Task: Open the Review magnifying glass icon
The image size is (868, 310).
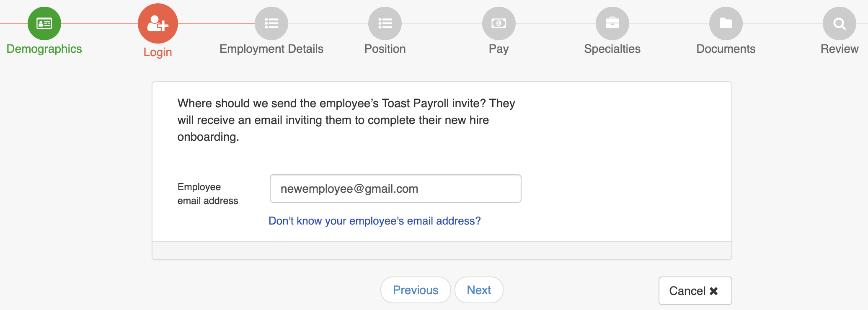Action: 839,23
